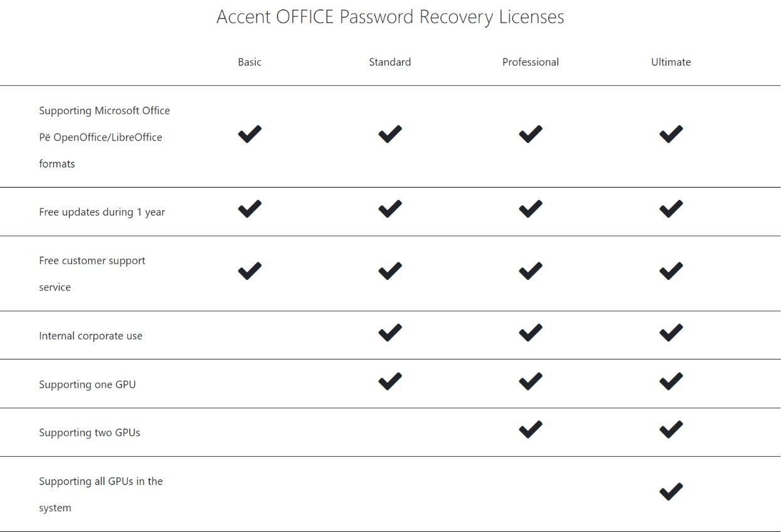Click the 'Free updates during 1 year' label

(102, 212)
